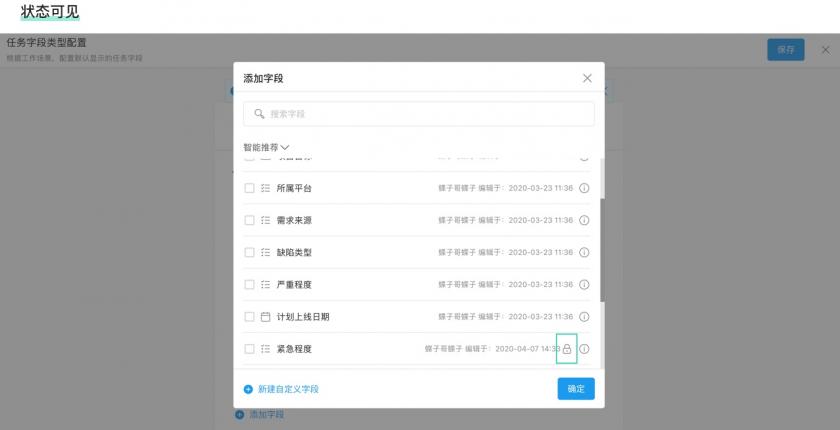Click the magnifier icon in search box
840x430 pixels.
pos(259,114)
